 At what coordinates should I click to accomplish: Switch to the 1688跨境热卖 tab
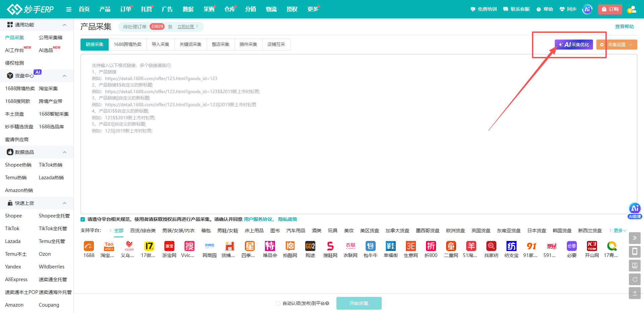tap(127, 45)
